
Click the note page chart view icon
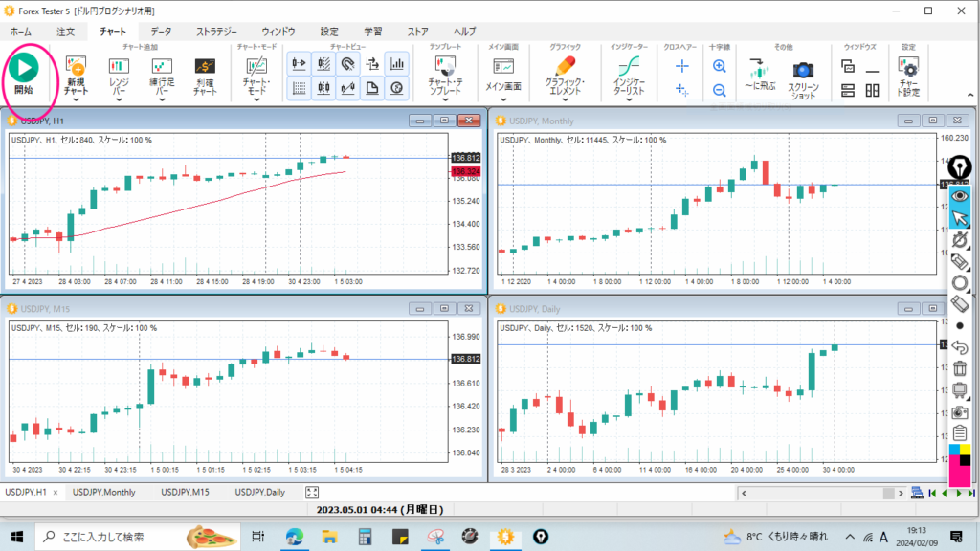click(372, 88)
